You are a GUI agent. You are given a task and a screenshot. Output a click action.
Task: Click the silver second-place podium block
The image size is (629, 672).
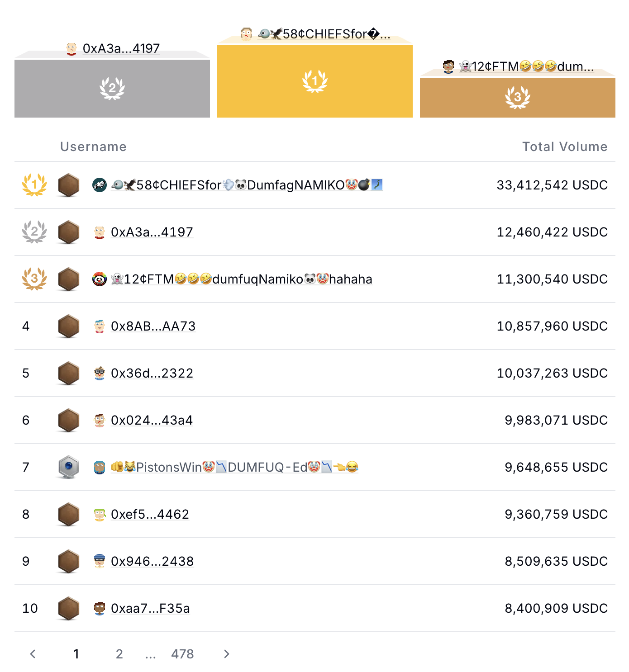[x=112, y=89]
